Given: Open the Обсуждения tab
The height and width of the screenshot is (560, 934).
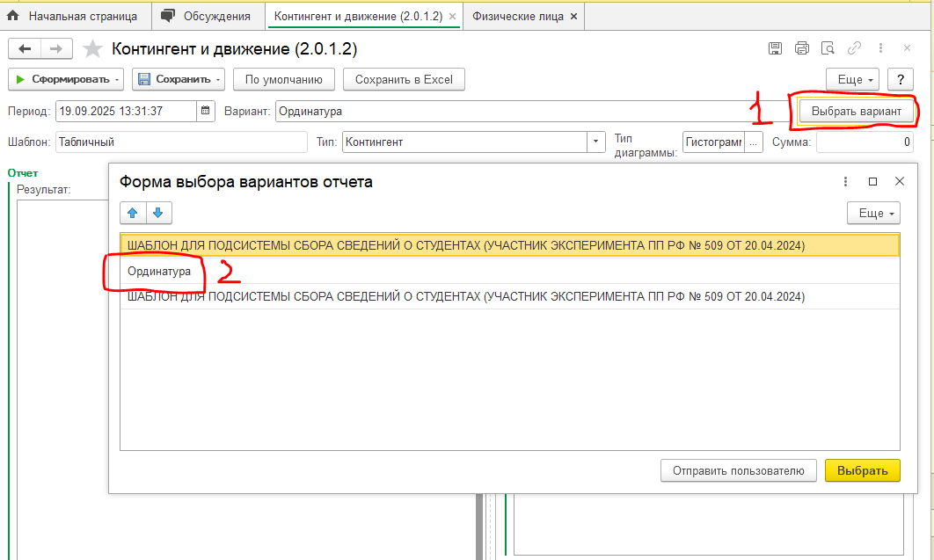Looking at the screenshot, I should (216, 17).
